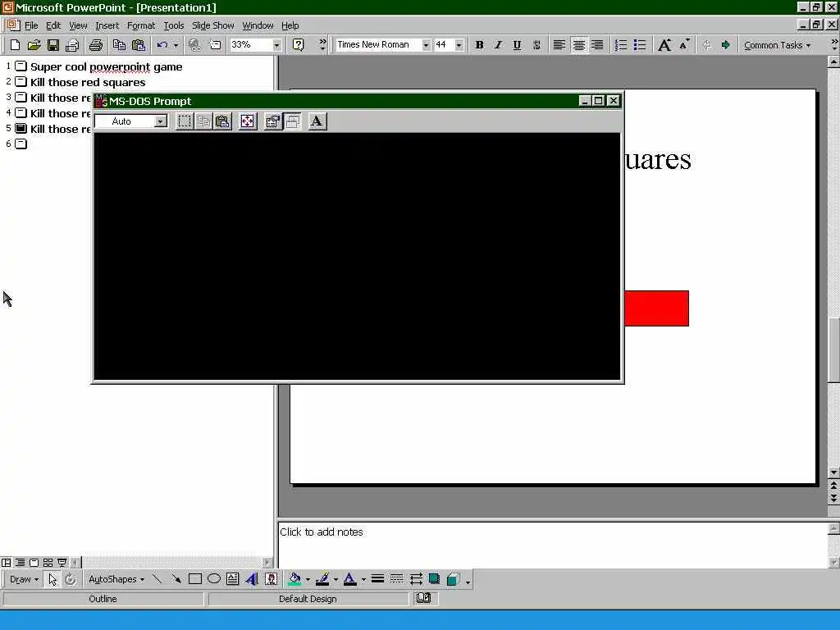Open the undo history dropdown arrow

tap(176, 45)
